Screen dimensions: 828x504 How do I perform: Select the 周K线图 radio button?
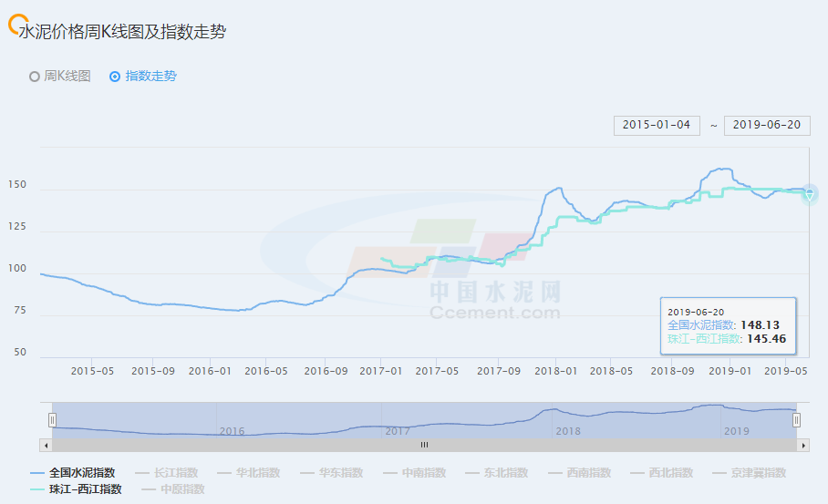pyautogui.click(x=36, y=77)
